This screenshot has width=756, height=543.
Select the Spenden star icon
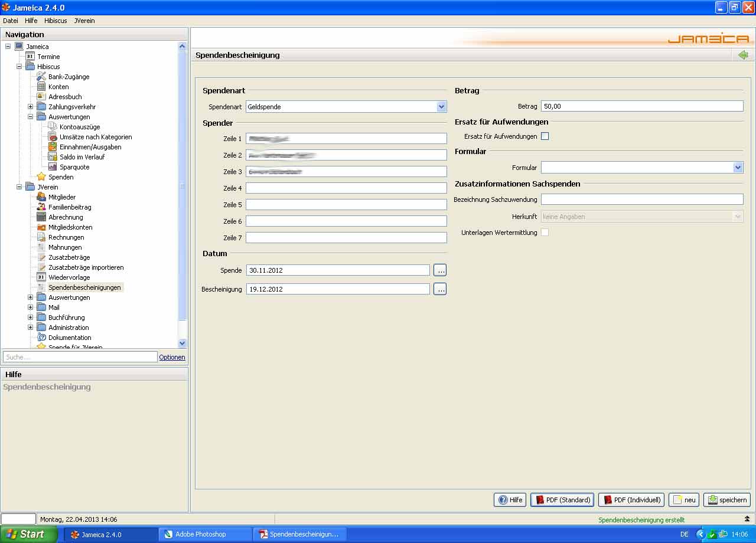(41, 177)
